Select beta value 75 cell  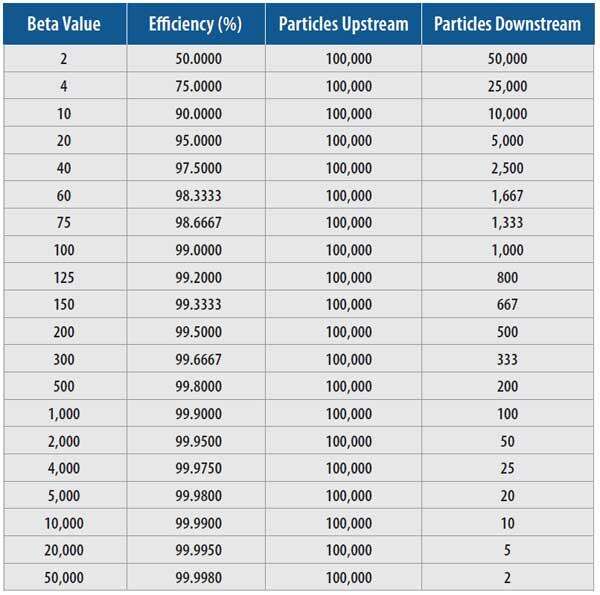click(x=64, y=222)
